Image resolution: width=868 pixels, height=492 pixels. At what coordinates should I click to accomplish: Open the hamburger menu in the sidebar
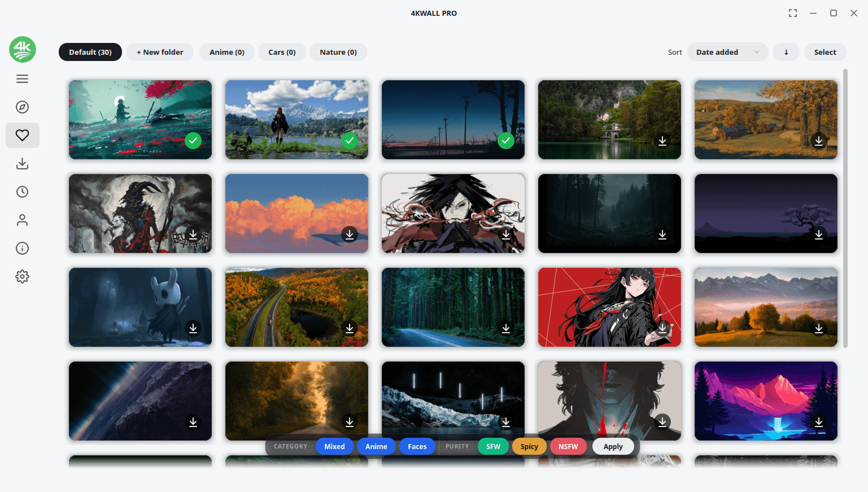coord(23,79)
